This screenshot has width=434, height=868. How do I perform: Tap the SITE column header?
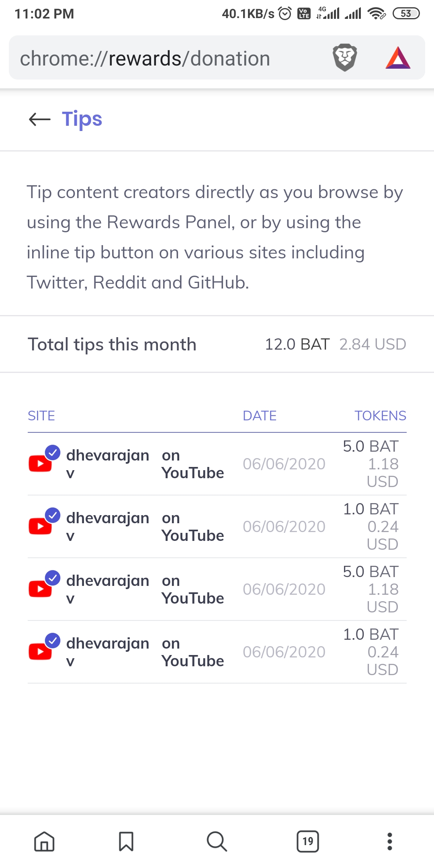(x=41, y=416)
